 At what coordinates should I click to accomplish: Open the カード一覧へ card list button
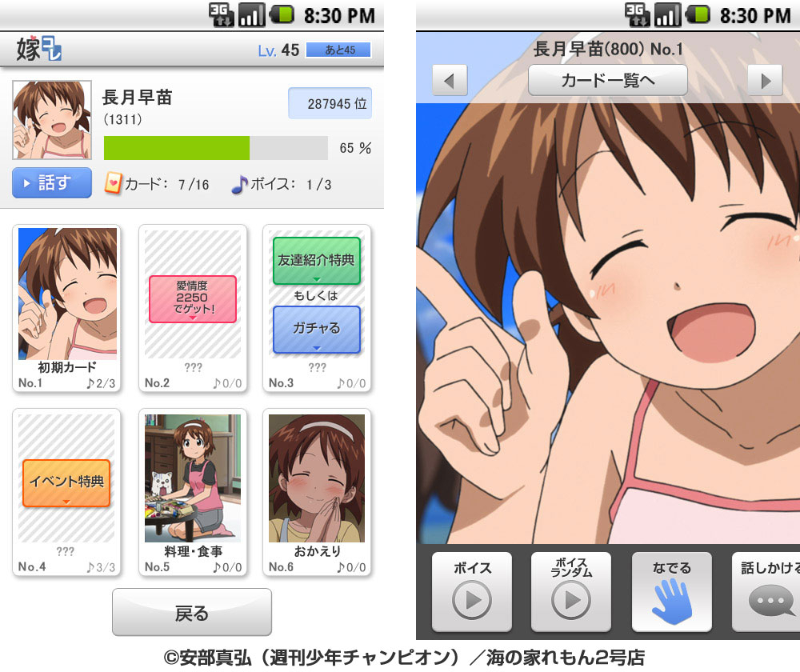click(608, 80)
